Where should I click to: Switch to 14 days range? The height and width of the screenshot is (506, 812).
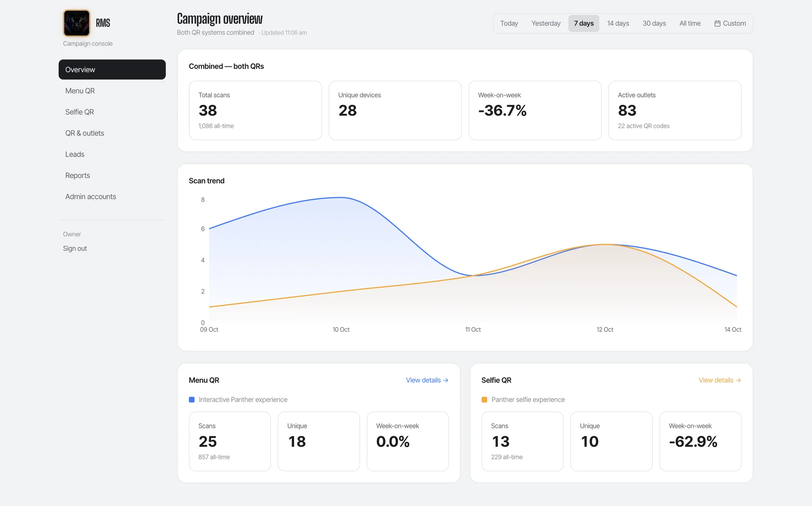coord(618,23)
